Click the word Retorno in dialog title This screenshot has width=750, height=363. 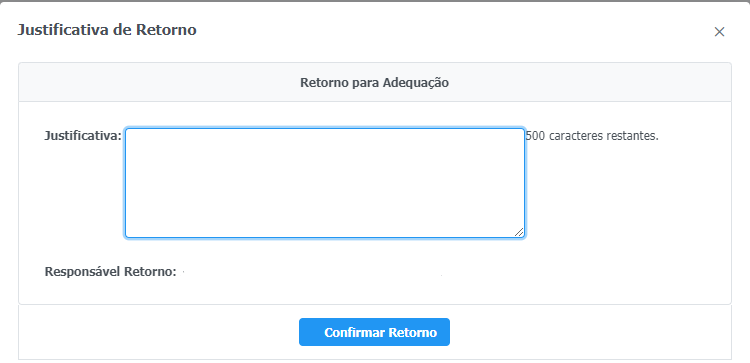point(166,30)
